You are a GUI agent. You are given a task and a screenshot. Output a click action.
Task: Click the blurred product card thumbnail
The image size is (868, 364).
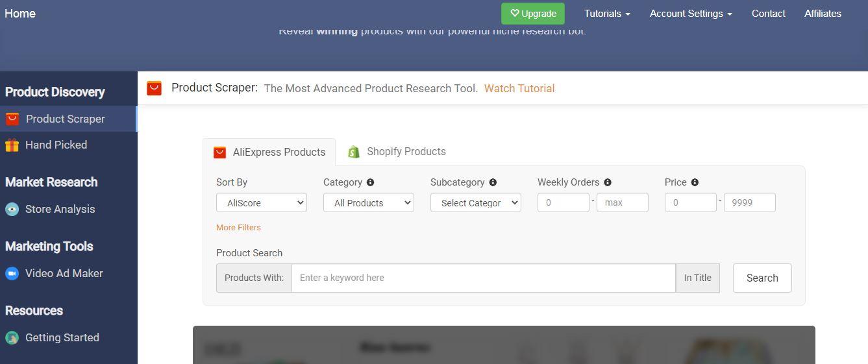[504, 345]
